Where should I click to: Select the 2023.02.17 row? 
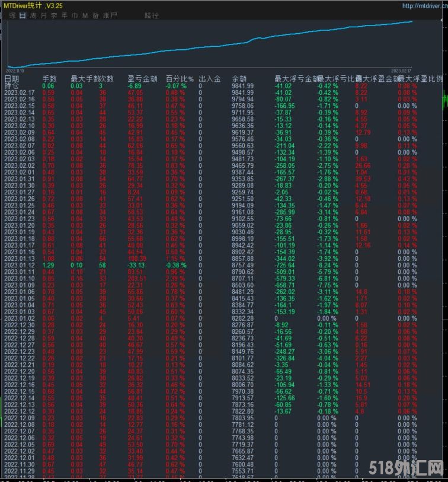[19, 92]
